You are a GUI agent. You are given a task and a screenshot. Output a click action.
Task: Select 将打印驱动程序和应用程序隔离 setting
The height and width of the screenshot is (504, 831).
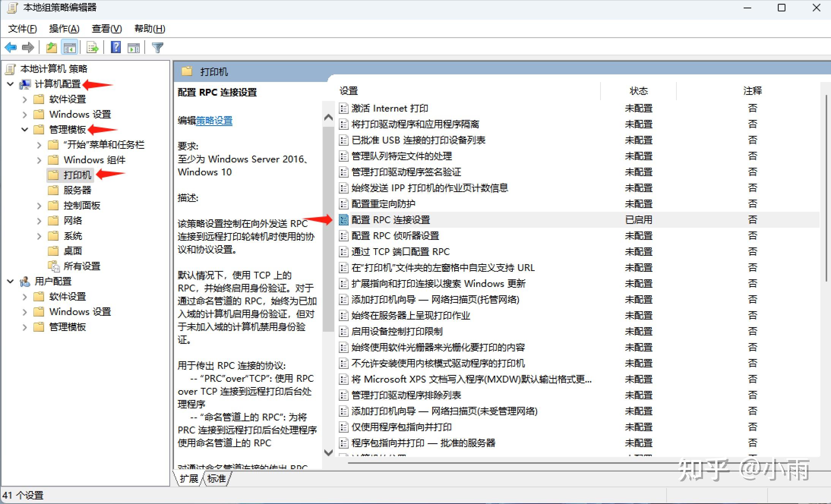click(x=415, y=124)
